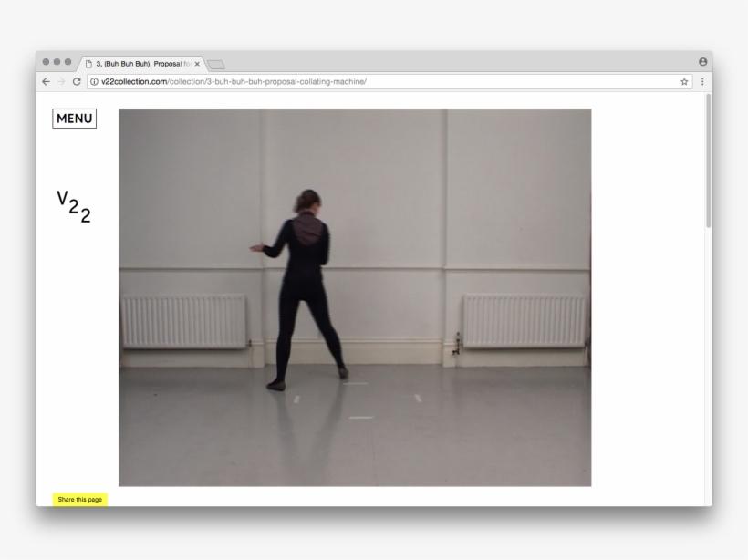
Task: View site information icon in address bar
Action: [94, 81]
